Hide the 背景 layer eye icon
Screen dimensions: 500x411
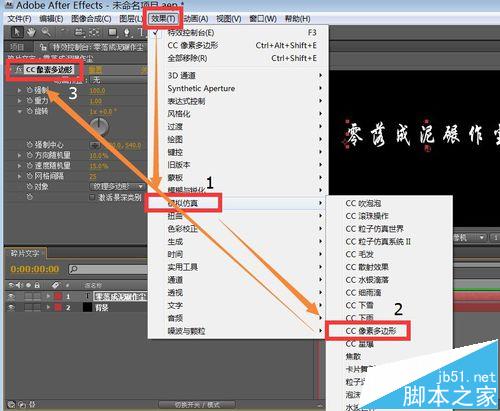coord(12,307)
